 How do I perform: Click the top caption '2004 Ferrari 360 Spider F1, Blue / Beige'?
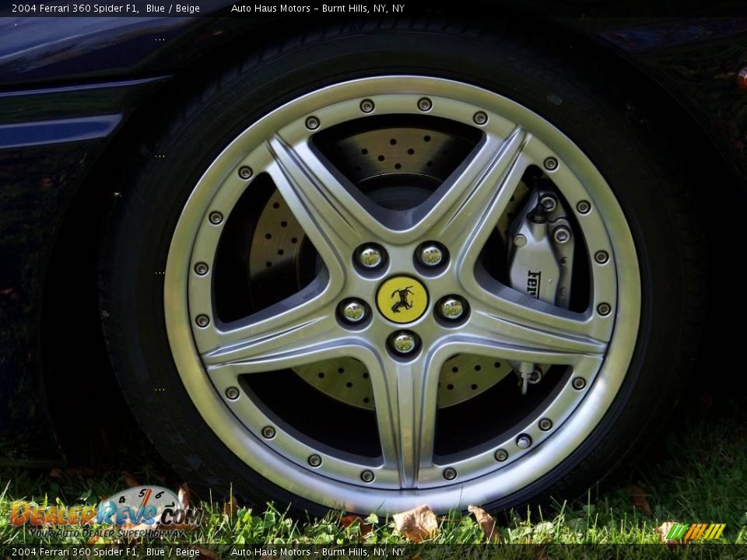[105, 8]
